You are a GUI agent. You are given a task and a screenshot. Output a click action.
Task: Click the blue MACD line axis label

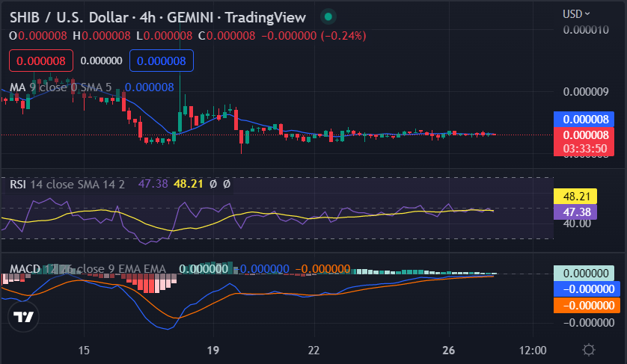click(x=587, y=289)
